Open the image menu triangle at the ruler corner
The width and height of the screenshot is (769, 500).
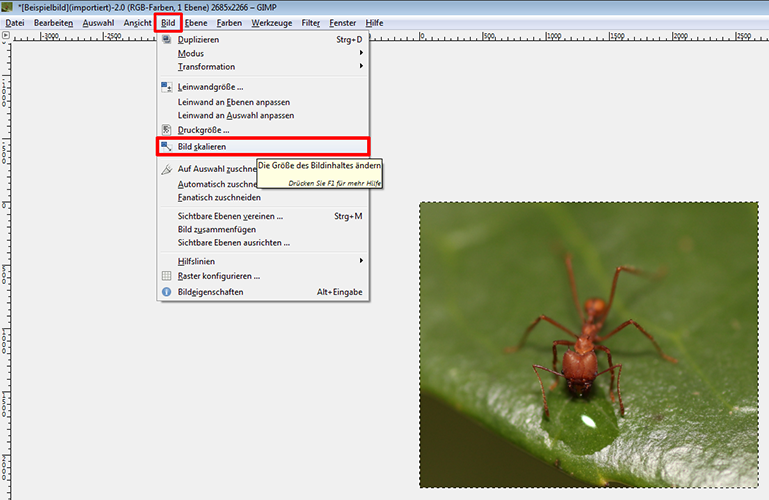coord(5,35)
